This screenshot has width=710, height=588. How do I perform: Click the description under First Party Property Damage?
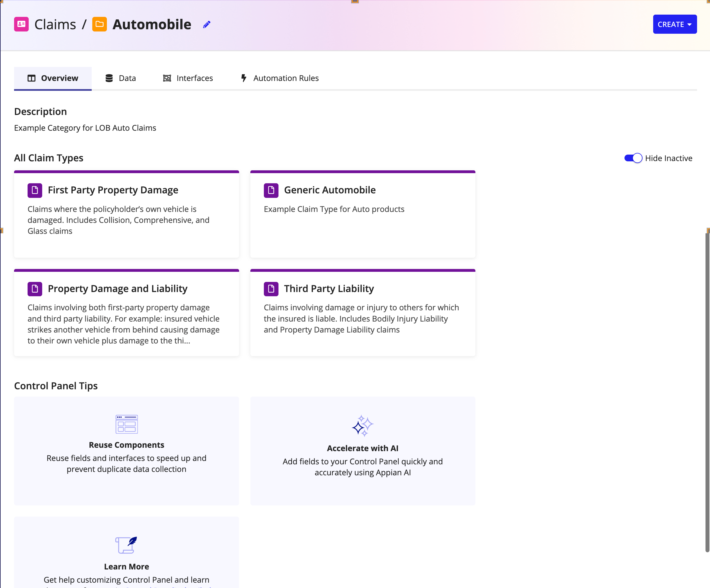coord(118,220)
